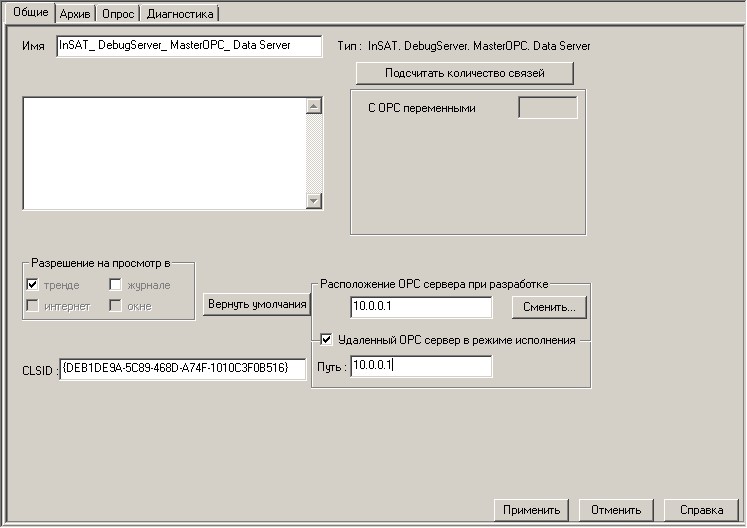Click the С OPC переменными count field
This screenshot has width=747, height=528.
click(x=548, y=108)
